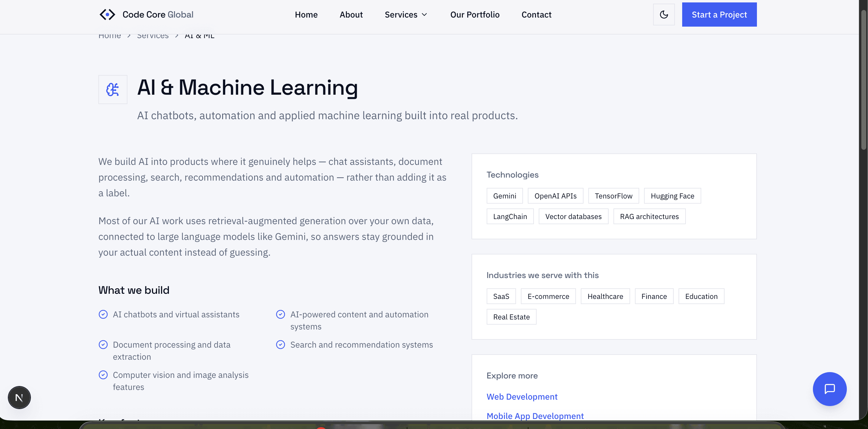Open the Web Development link
Image resolution: width=868 pixels, height=429 pixels.
(522, 397)
